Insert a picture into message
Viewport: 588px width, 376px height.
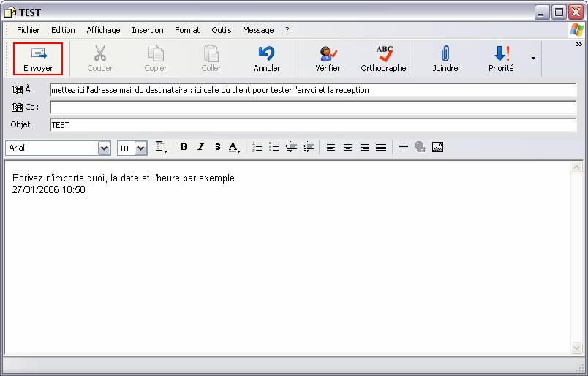(x=437, y=147)
